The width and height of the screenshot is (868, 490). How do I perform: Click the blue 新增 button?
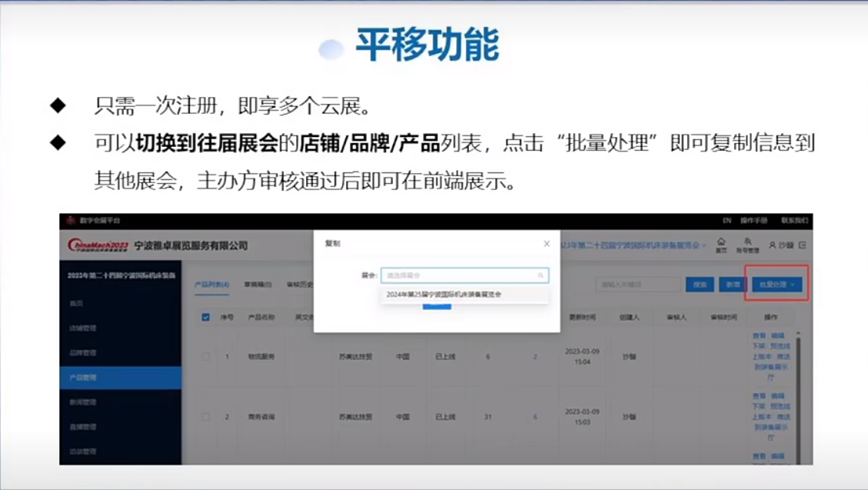point(733,284)
